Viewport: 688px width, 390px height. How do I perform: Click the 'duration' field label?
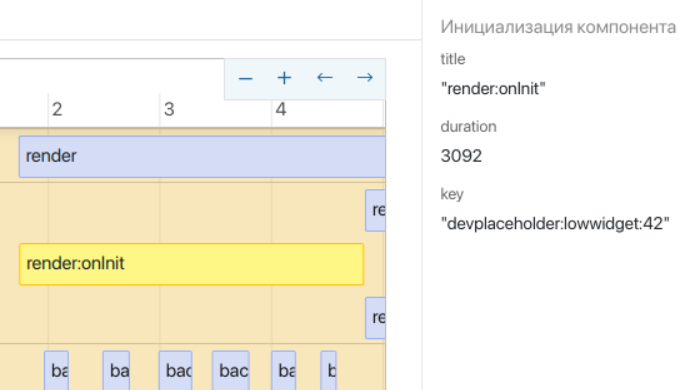point(469,127)
